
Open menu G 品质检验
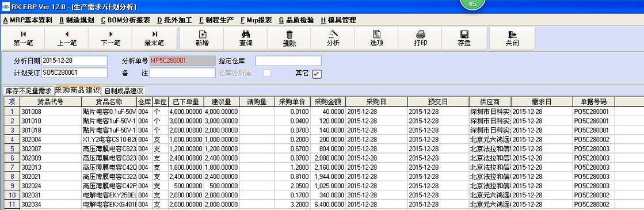(296, 20)
